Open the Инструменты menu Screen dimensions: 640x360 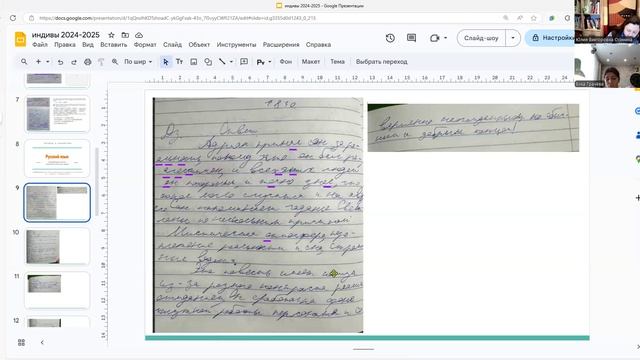pos(236,44)
